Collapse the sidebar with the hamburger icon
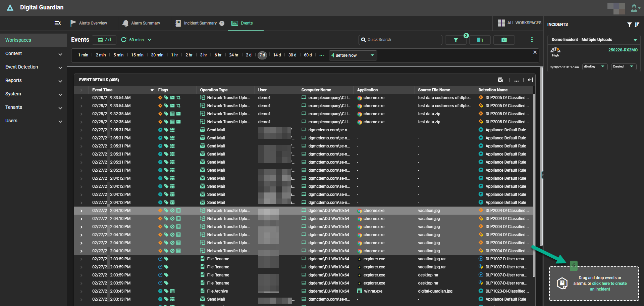Screen dimensions: 644x306 click(58, 23)
